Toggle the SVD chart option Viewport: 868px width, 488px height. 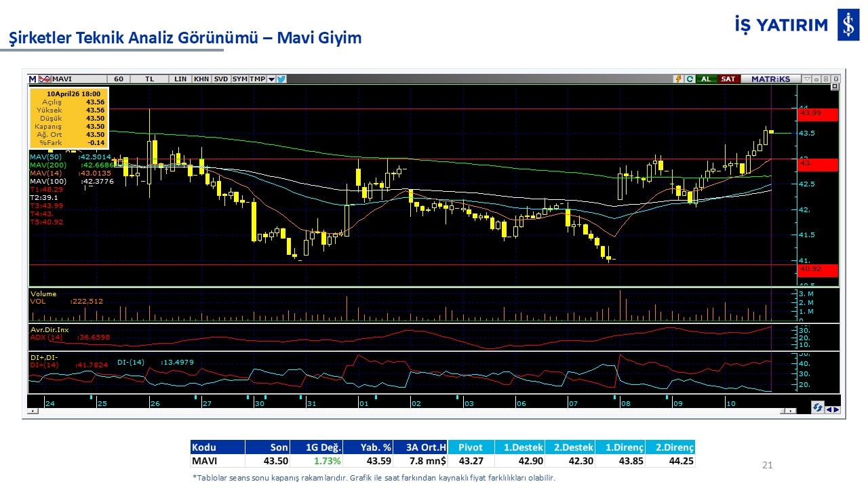221,79
